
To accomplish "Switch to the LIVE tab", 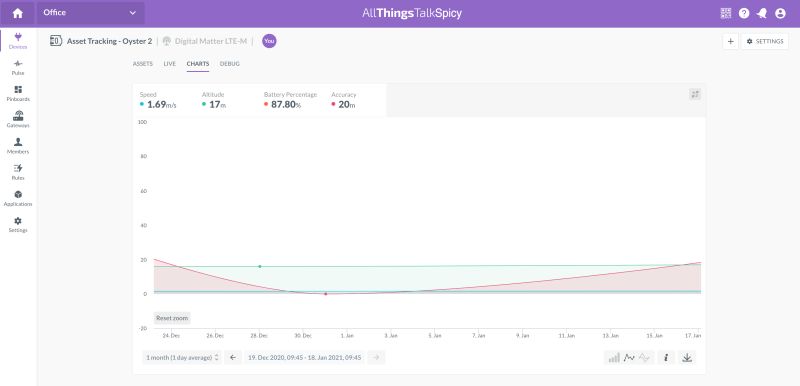I will 170,64.
